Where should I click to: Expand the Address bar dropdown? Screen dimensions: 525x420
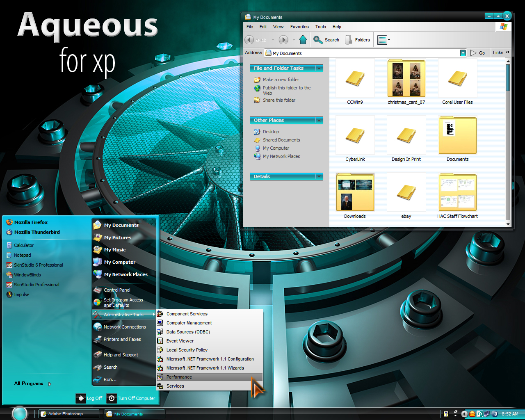pyautogui.click(x=463, y=53)
